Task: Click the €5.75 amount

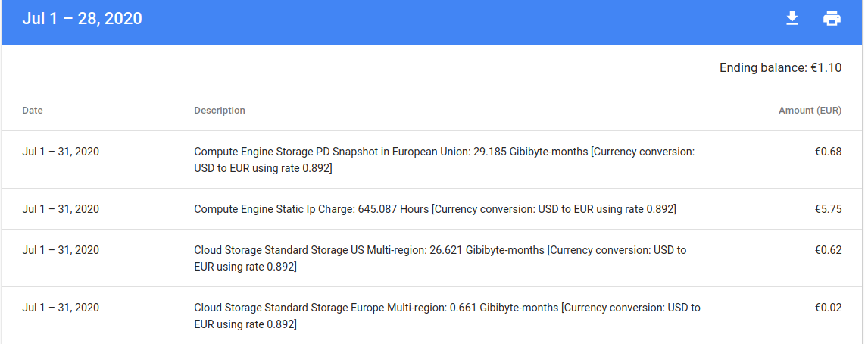Action: point(828,209)
